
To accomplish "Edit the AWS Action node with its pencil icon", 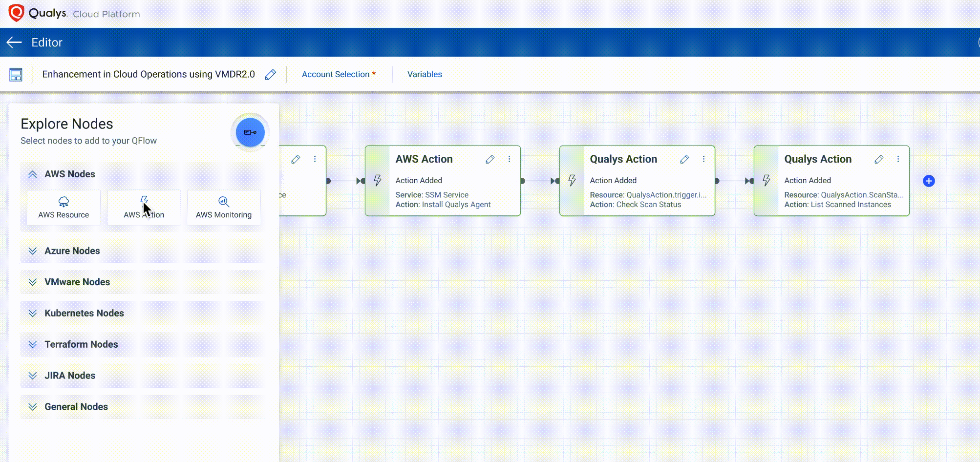I will [490, 159].
